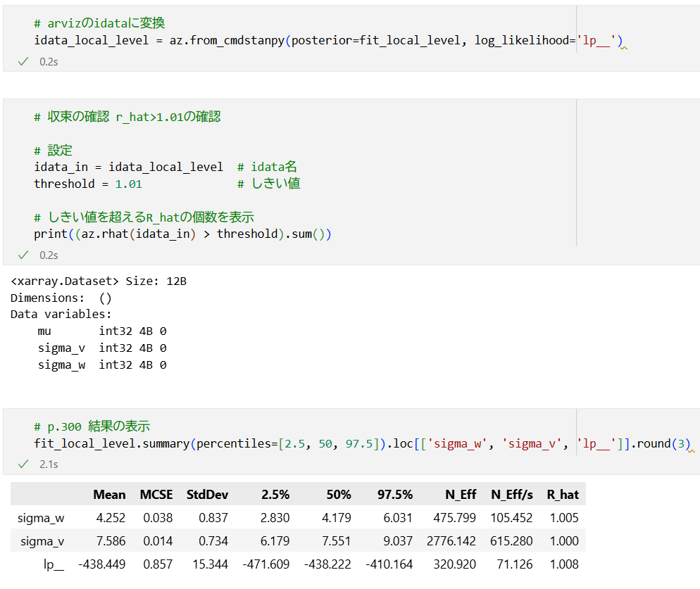Screen dimensions: 700x589
Task: Click inside the az.from_cmdstanpy code line
Action: 328,41
